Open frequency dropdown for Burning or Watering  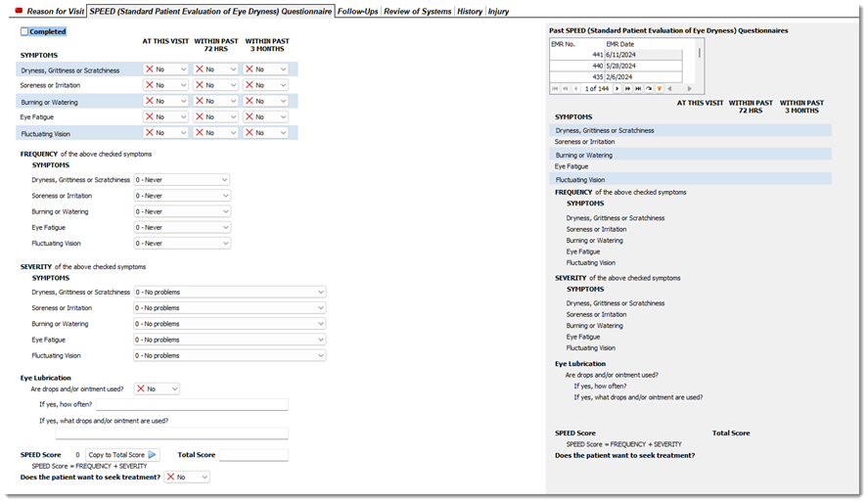tap(182, 211)
